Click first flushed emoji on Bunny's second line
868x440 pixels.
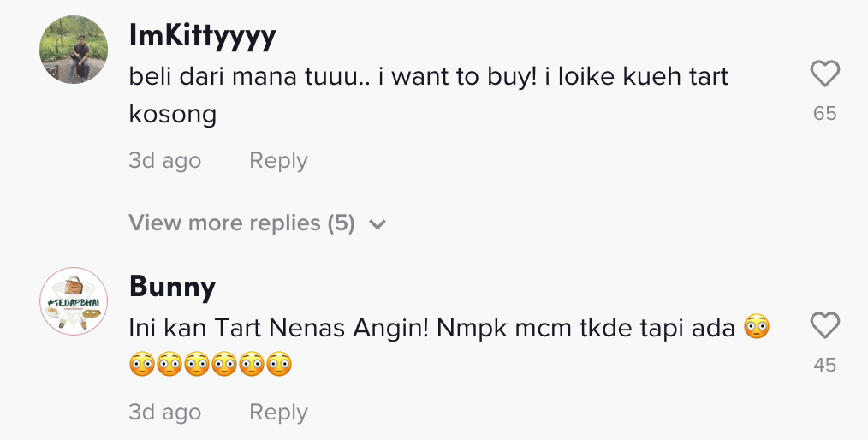coord(142,365)
